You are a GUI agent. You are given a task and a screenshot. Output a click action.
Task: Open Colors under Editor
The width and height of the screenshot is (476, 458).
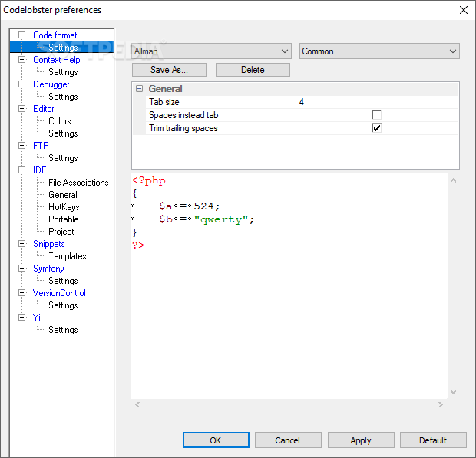point(60,121)
